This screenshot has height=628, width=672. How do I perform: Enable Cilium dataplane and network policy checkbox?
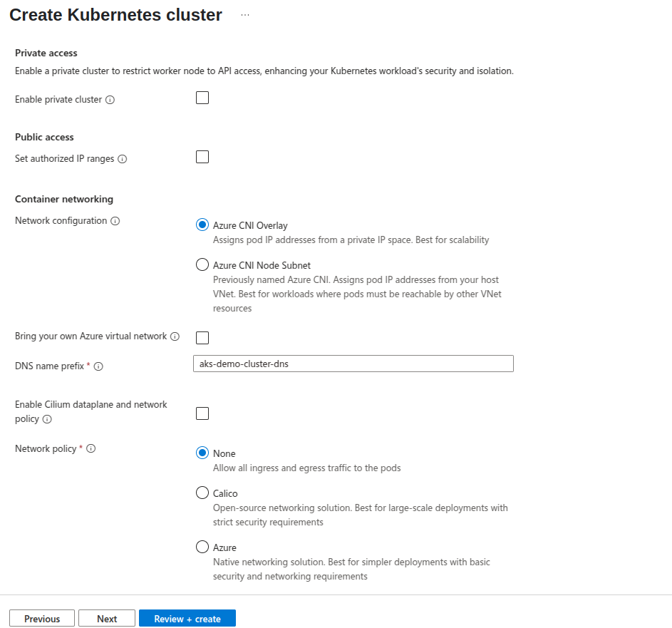coord(202,413)
